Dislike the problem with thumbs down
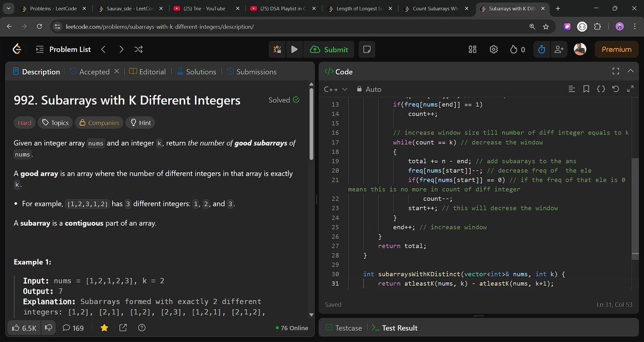 48,328
